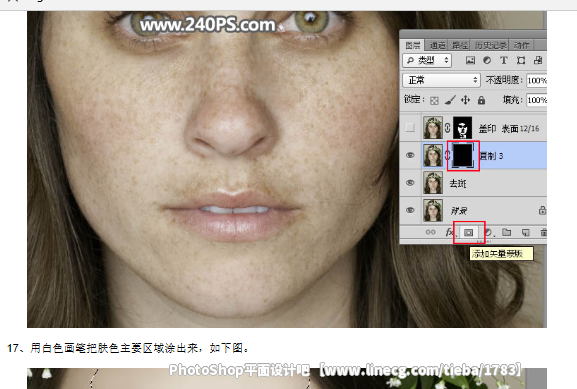This screenshot has width=577, height=389.
Task: Select the 背景 layer thumbnail
Action: [433, 210]
